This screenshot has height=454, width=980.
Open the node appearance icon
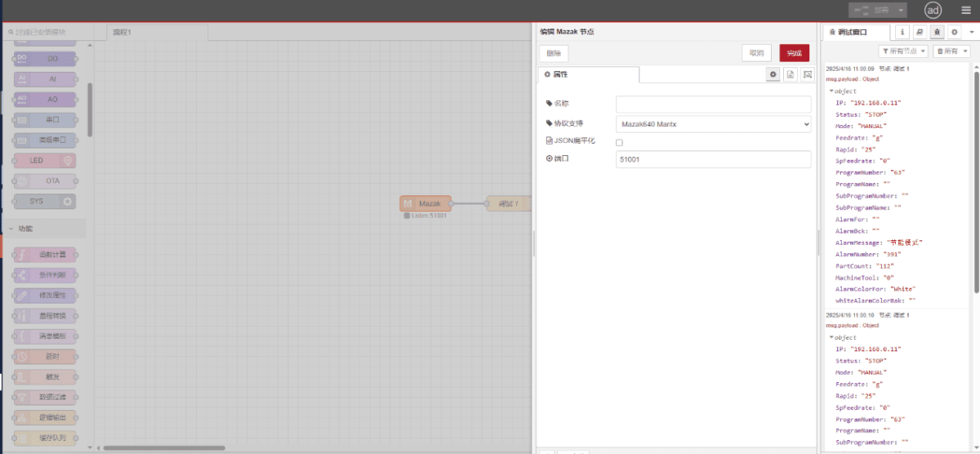pyautogui.click(x=808, y=74)
